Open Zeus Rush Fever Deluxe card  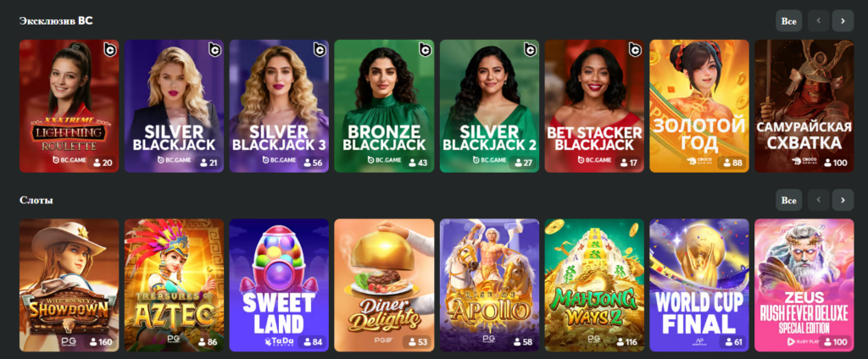tap(804, 285)
